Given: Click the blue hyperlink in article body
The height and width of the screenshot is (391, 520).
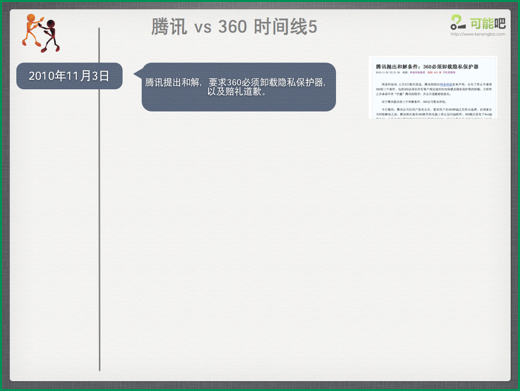Looking at the screenshot, I should (x=446, y=84).
